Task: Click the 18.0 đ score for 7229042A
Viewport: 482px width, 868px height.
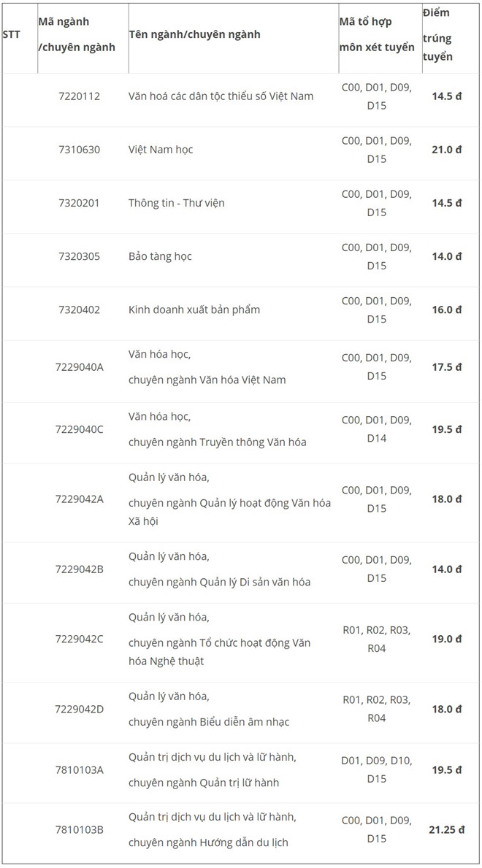Action: [x=446, y=499]
